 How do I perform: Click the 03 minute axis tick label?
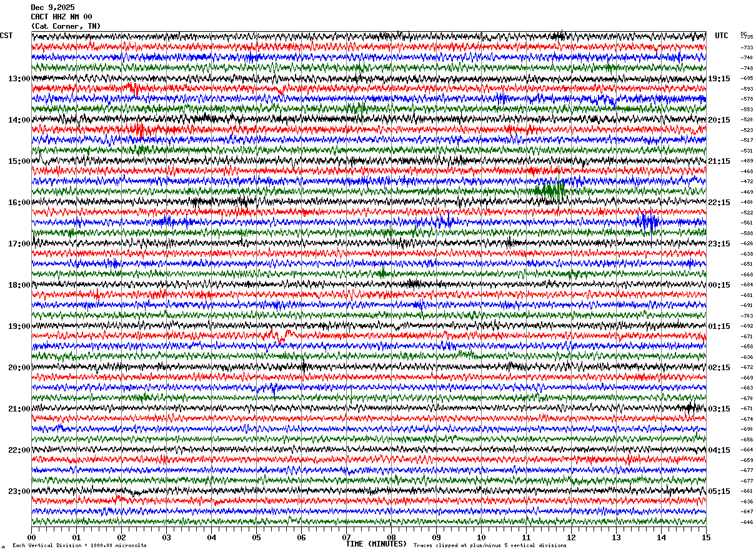point(166,537)
